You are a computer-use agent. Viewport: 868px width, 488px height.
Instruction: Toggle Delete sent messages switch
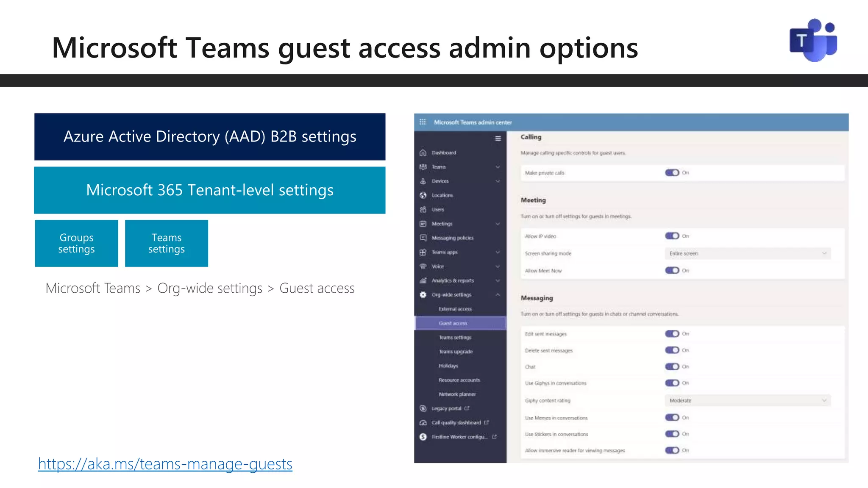tap(672, 350)
